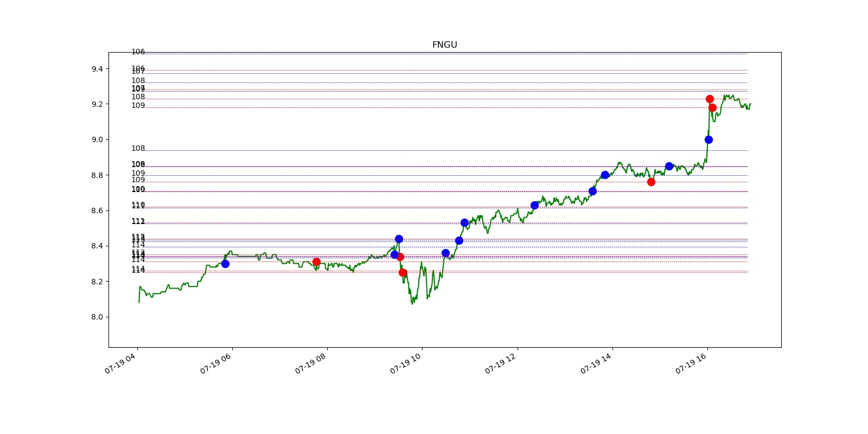
Task: Click the 07-19 04 x-axis label
Action: tap(120, 363)
